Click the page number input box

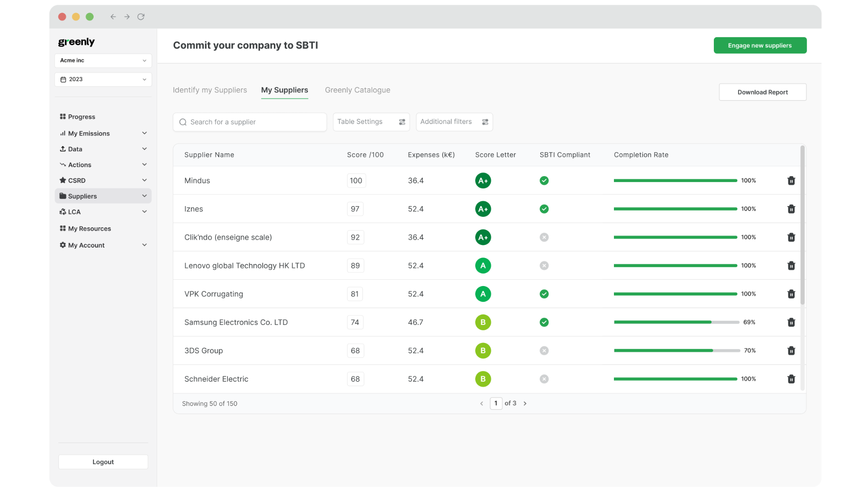496,404
